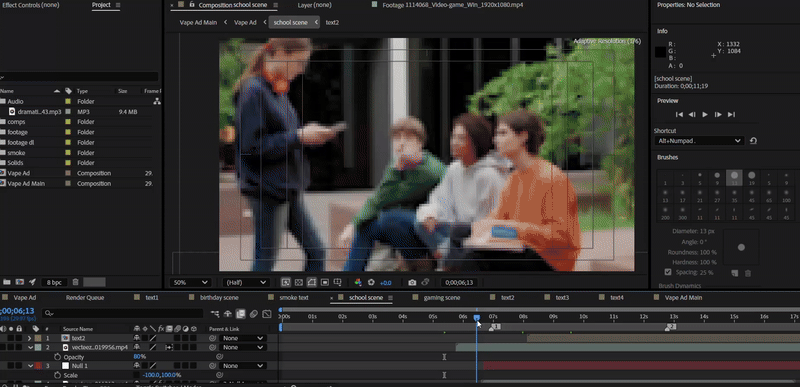Toggle the Composition viewer lock icon
Screen dimensions: 800x387
pos(192,5)
